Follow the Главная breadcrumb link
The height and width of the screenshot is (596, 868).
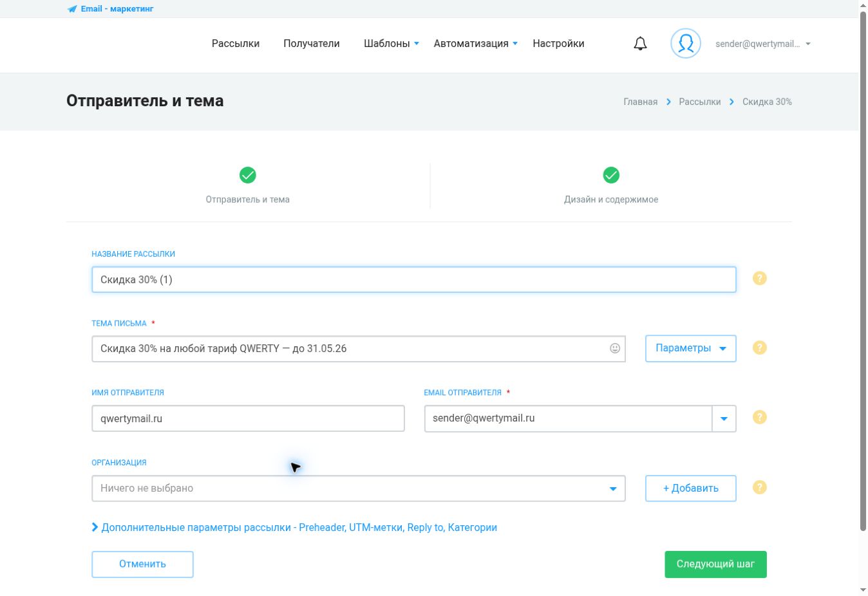[641, 102]
